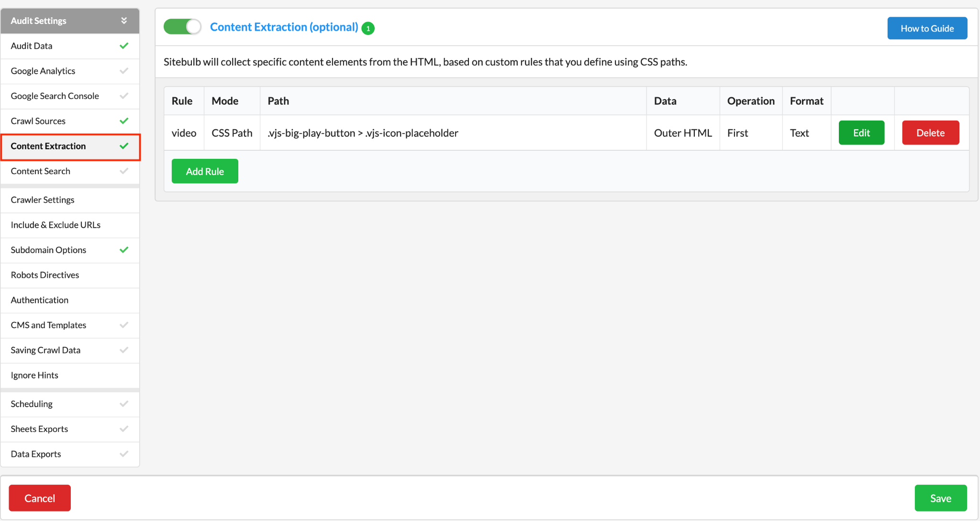Viewport: 980px width, 521px height.
Task: Select Ignore Hints
Action: click(x=70, y=376)
